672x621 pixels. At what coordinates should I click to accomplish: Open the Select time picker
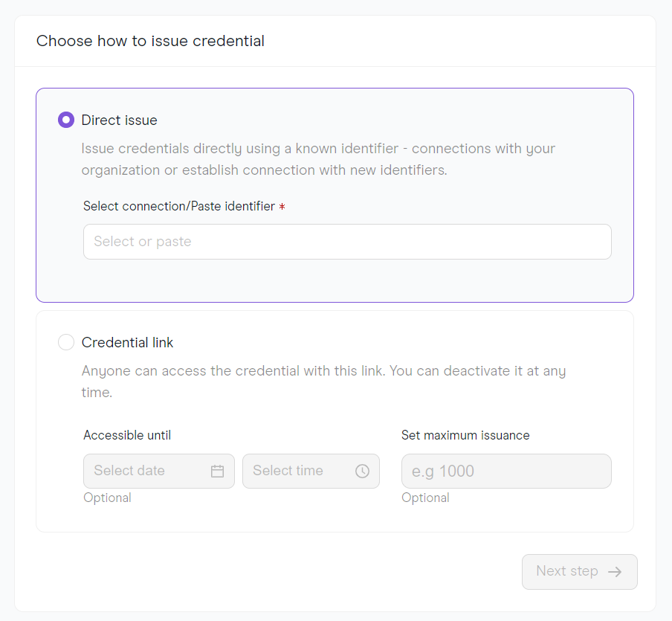click(311, 471)
